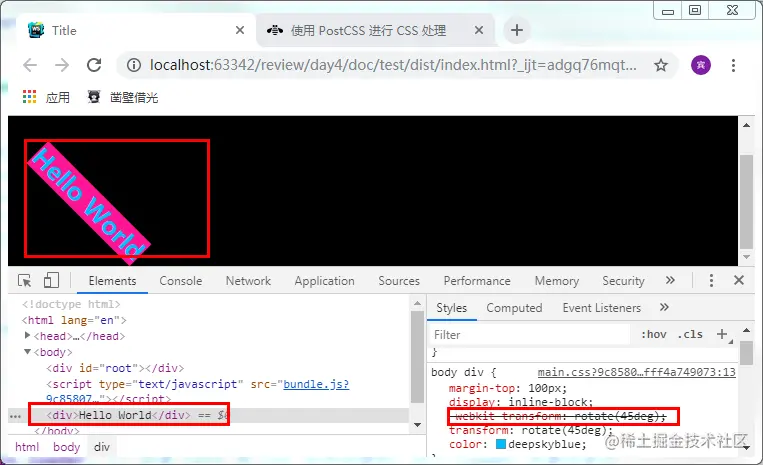Viewport: 763px width, 465px height.
Task: Click the rotated Hello World box on page
Action: pyautogui.click(x=89, y=202)
